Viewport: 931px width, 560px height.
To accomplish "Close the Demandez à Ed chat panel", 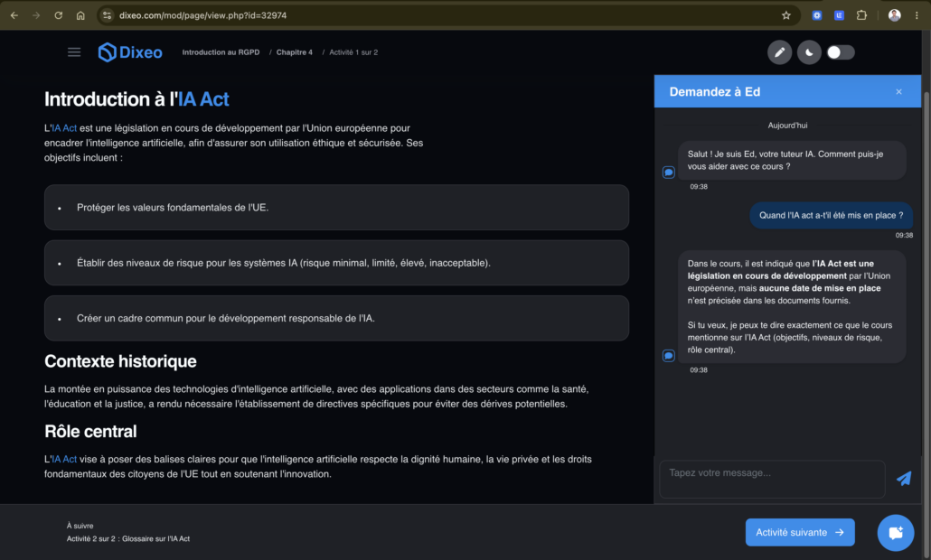I will coord(899,92).
